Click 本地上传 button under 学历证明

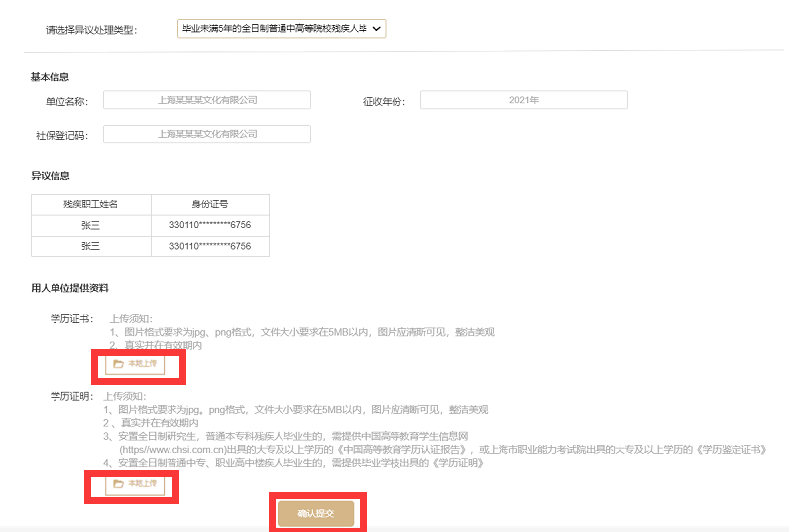(136, 484)
